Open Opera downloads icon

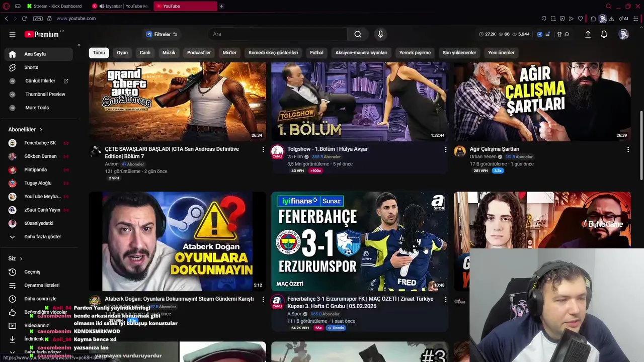pyautogui.click(x=611, y=19)
